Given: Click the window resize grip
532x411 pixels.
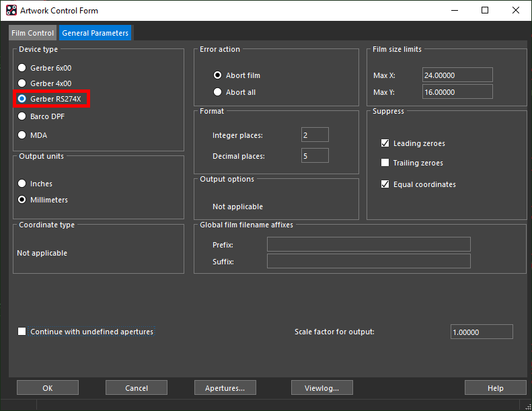Looking at the screenshot, I should coord(528,407).
